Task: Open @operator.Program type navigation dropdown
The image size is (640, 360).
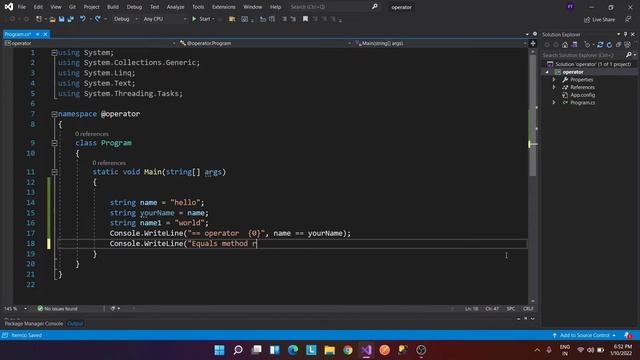Action: tap(264, 43)
